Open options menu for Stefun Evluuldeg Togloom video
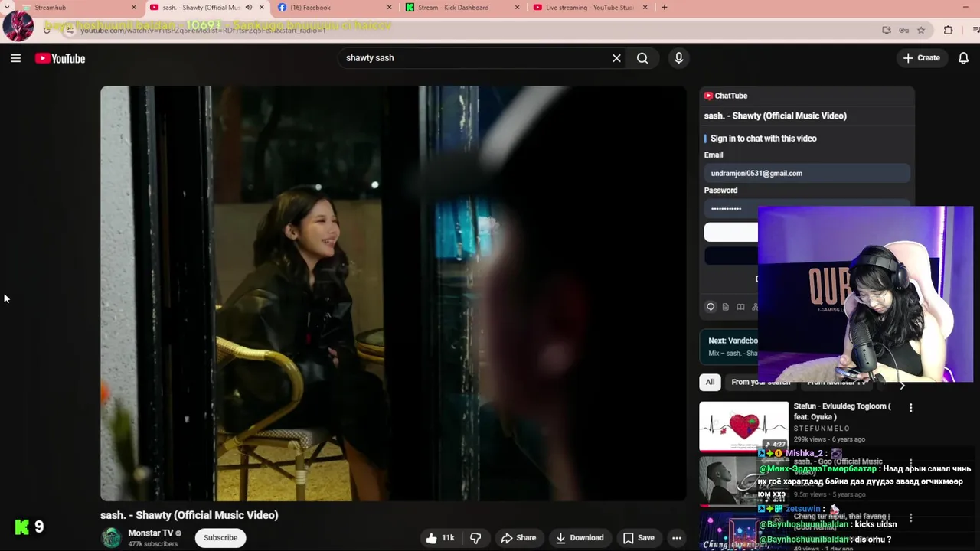 coord(910,408)
